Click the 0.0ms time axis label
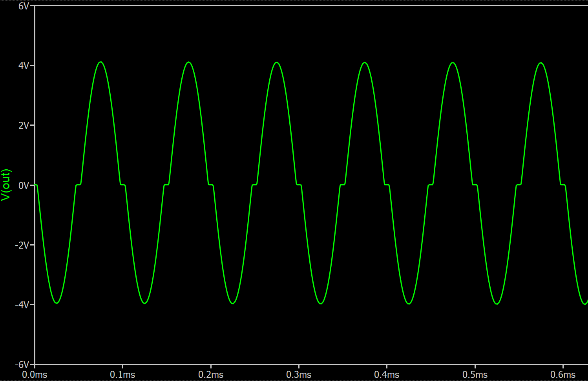The height and width of the screenshot is (381, 588). pyautogui.click(x=35, y=375)
